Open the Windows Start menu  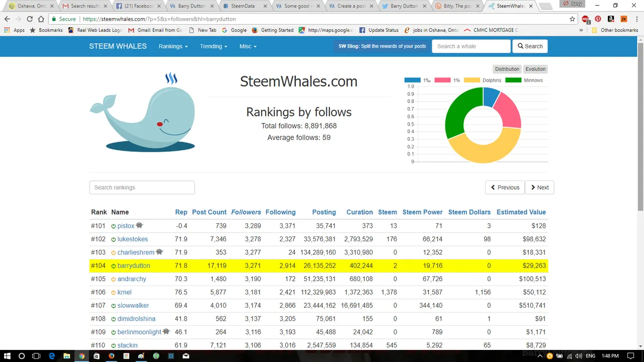[x=8, y=356]
